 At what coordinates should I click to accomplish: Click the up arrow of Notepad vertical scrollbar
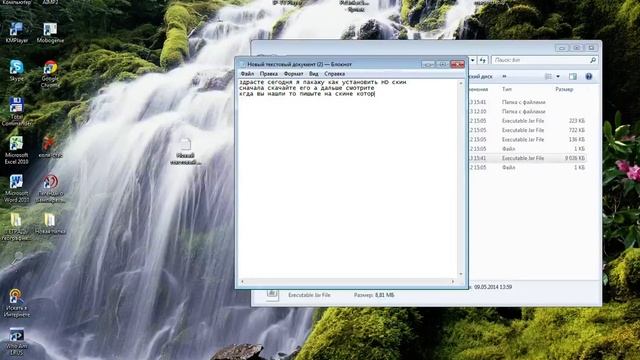pos(461,83)
